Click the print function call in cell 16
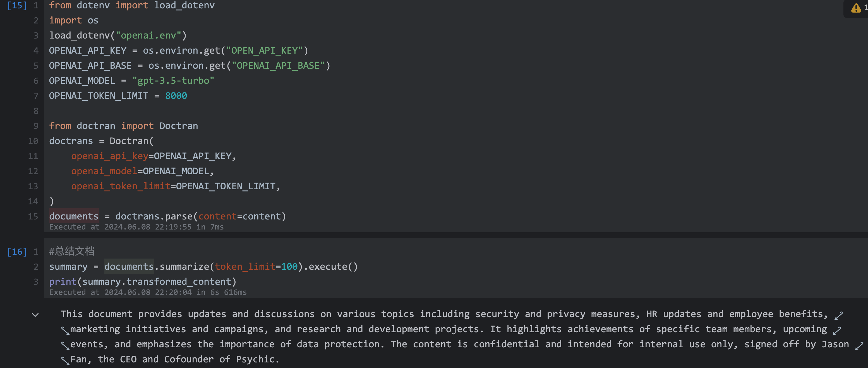Viewport: 868px width, 368px height. tap(63, 282)
